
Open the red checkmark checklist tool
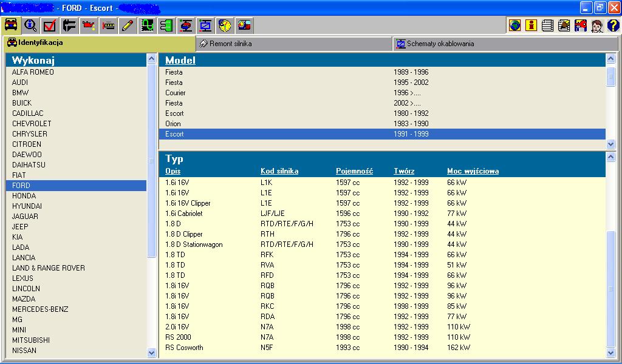click(50, 25)
